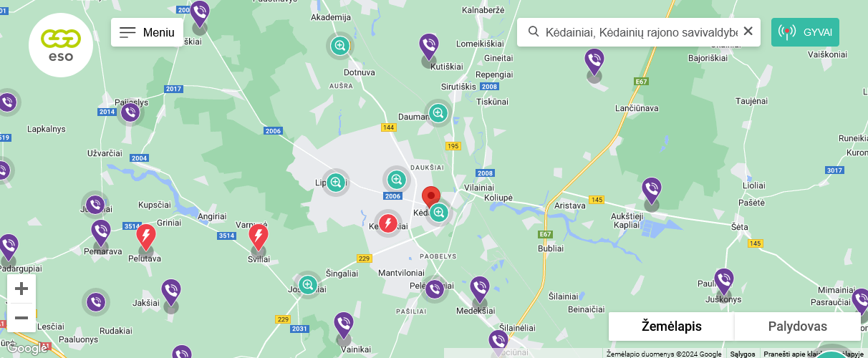The width and height of the screenshot is (868, 358).
Task: Switch to Žemėlapis map view
Action: (672, 326)
